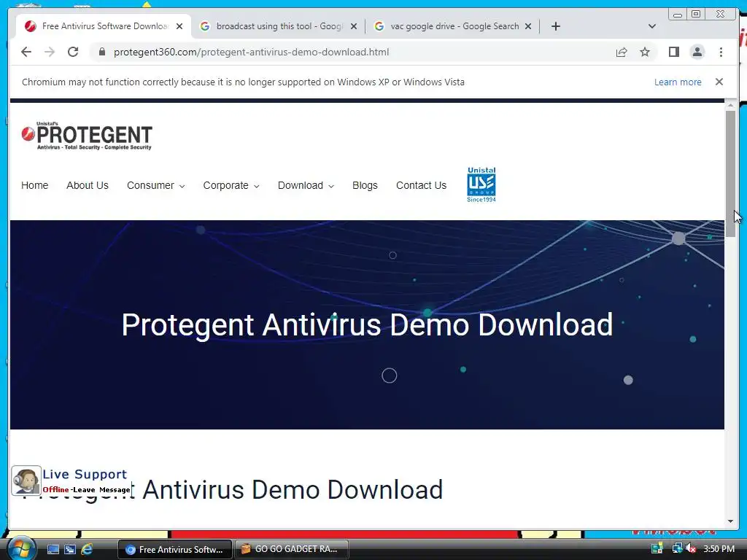
Task: Reload the current page
Action: [73, 52]
